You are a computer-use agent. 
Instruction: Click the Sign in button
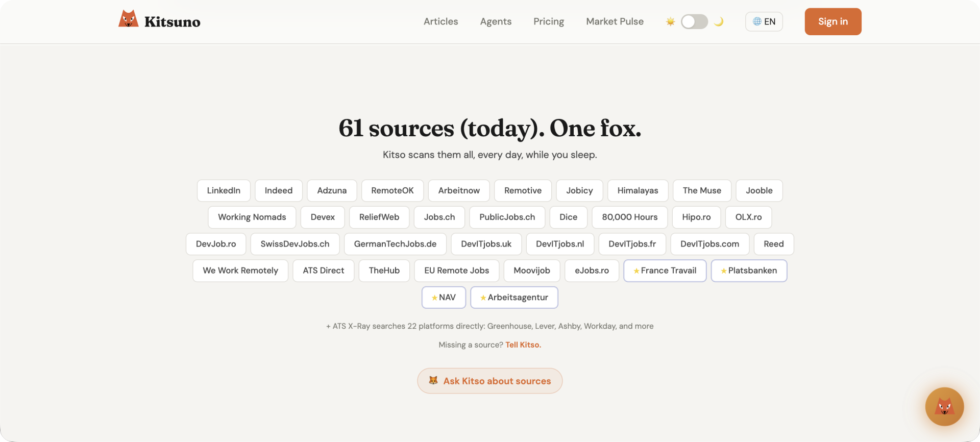click(833, 21)
